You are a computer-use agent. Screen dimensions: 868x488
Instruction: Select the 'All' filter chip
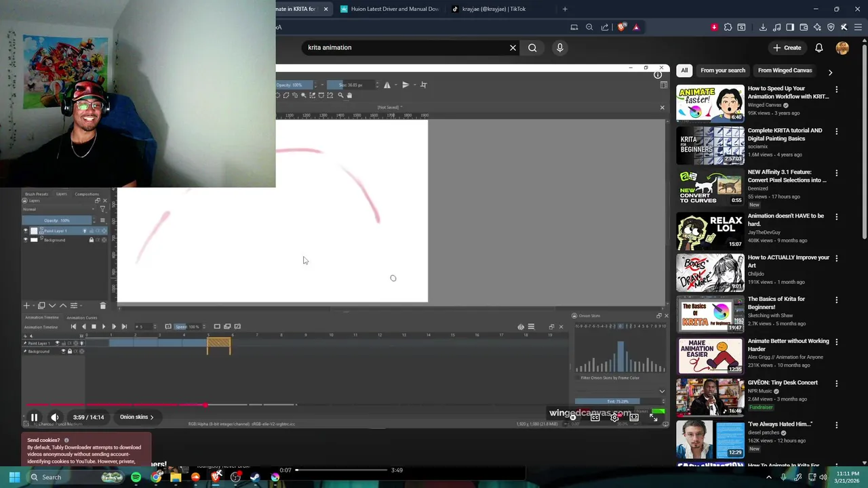pos(684,70)
